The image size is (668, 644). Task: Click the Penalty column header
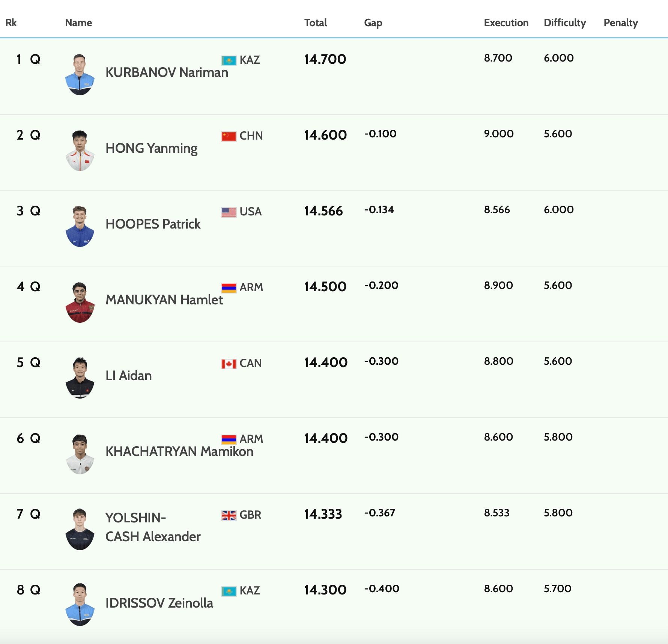pos(620,23)
